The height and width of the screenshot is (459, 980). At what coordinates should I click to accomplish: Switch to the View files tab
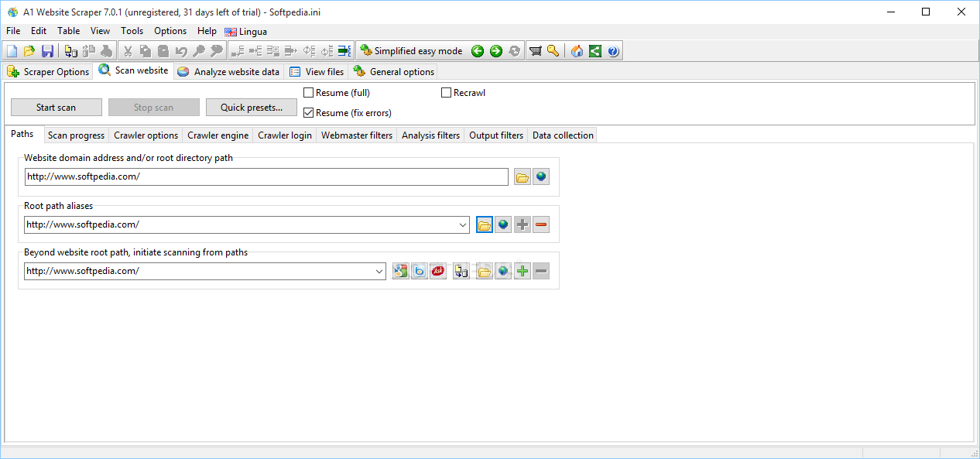[317, 71]
